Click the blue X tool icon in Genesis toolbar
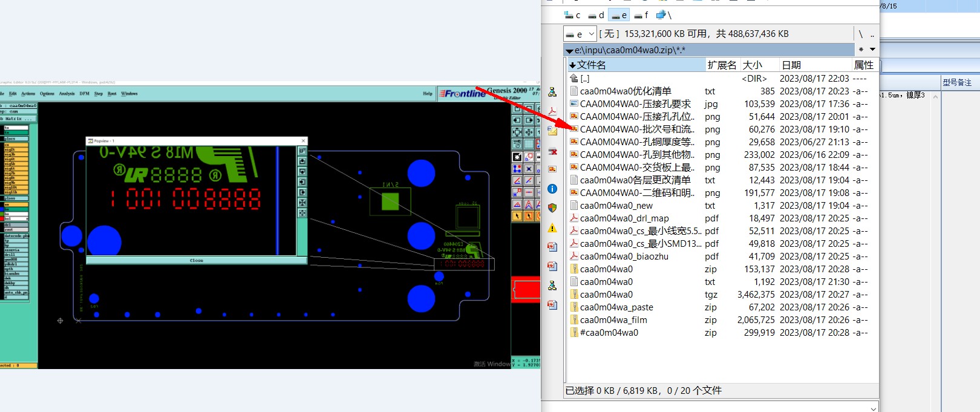Image resolution: width=980 pixels, height=412 pixels. [529, 169]
